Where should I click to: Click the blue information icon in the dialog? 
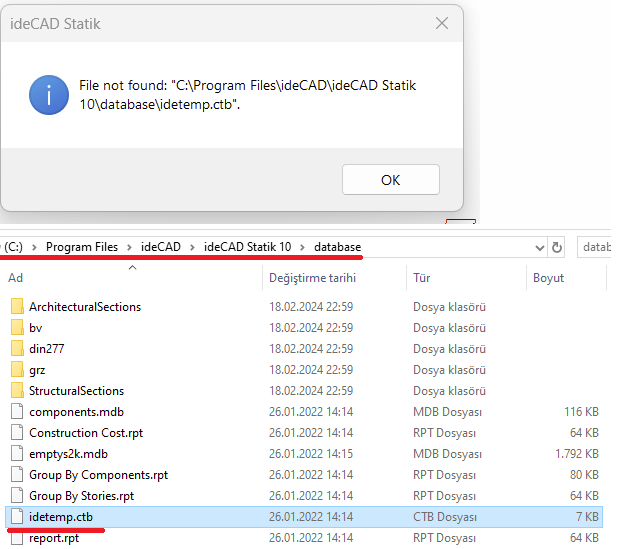click(x=49, y=96)
